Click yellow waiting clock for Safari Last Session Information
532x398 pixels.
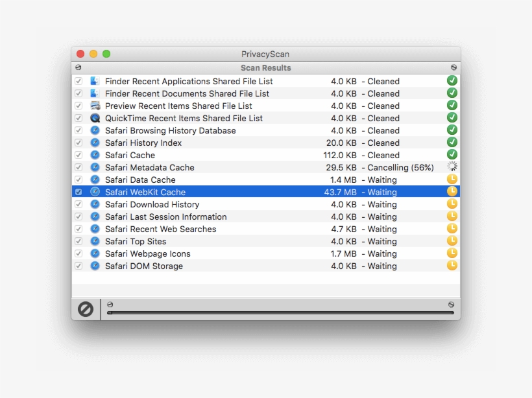point(452,216)
